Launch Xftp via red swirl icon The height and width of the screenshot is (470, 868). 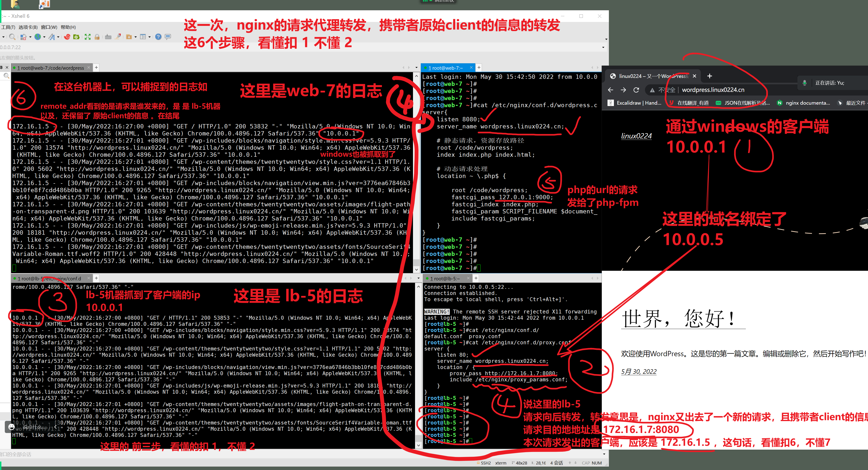pyautogui.click(x=67, y=37)
